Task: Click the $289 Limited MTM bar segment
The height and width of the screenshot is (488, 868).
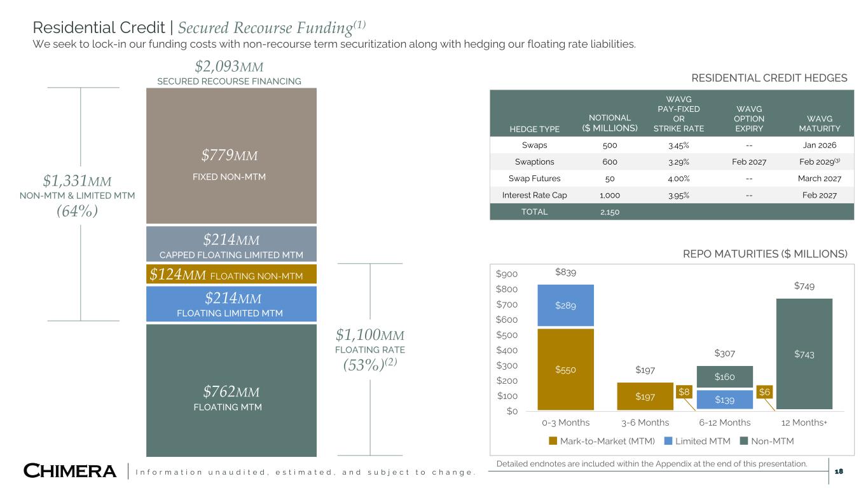Action: 565,306
